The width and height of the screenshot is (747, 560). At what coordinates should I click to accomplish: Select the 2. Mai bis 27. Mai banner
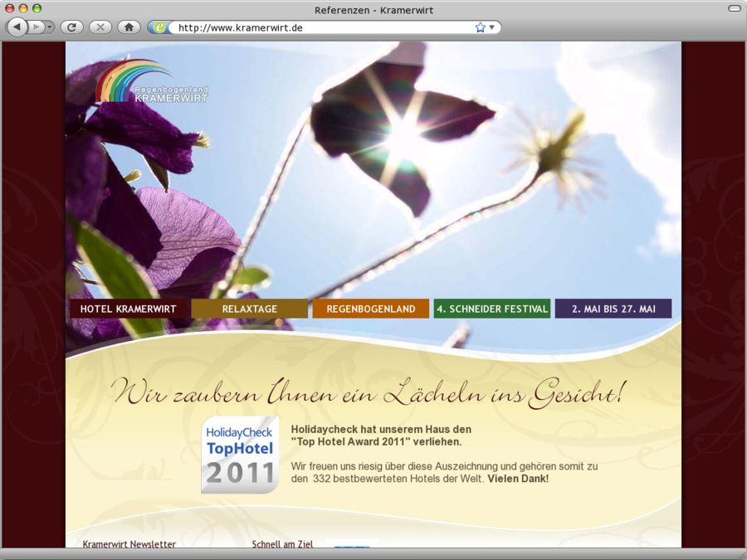613,309
